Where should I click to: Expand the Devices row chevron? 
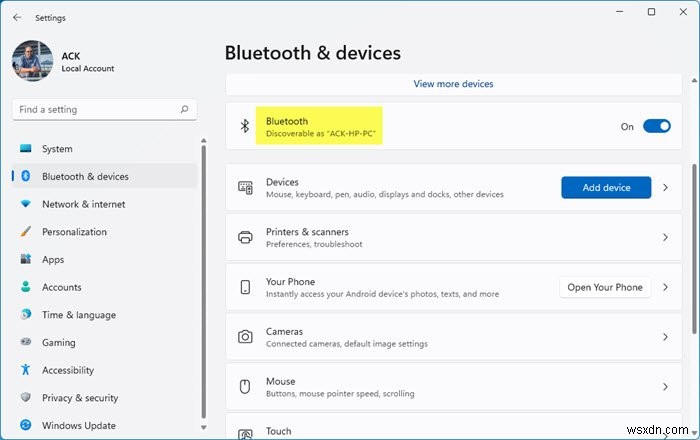point(665,188)
